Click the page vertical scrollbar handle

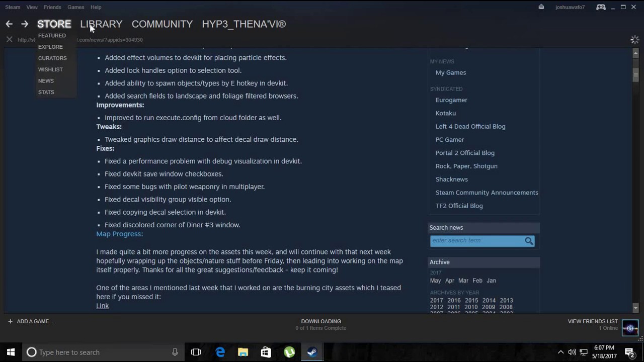coord(635,75)
